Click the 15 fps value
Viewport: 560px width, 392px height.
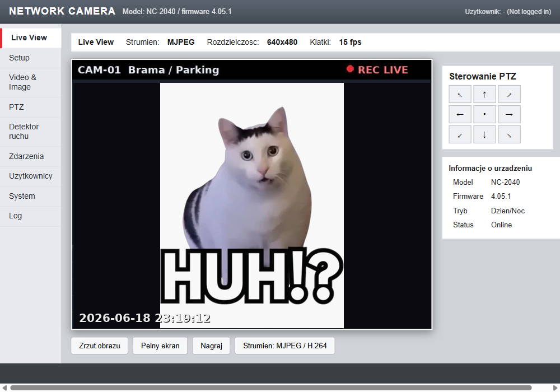[350, 42]
